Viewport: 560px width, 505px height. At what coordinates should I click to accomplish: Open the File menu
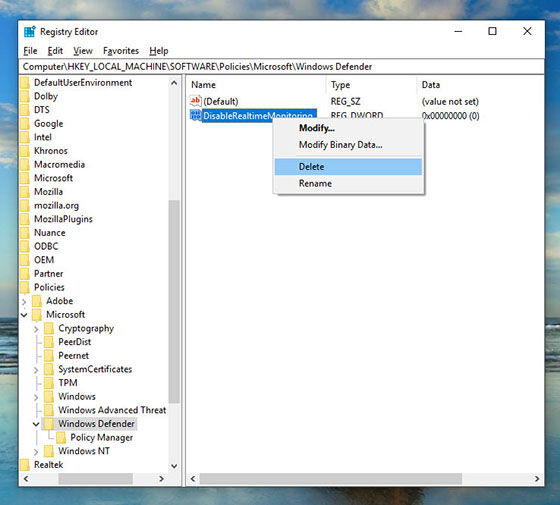pyautogui.click(x=30, y=51)
